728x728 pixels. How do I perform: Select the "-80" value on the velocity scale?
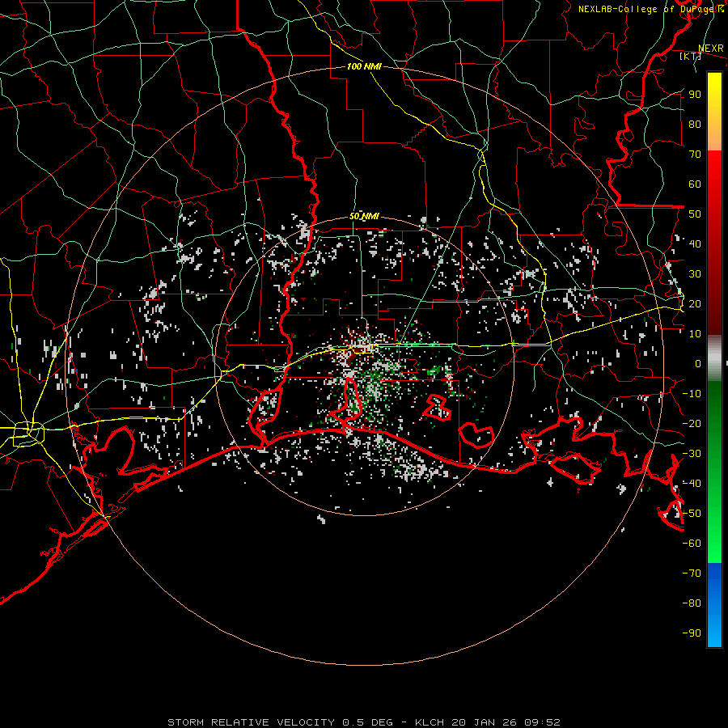(692, 603)
